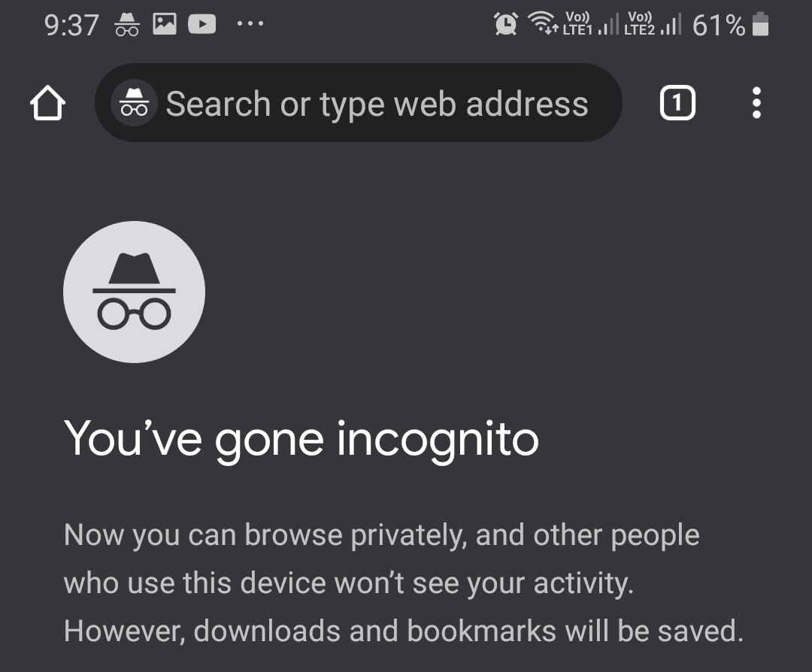Focus the "Search or type web address" field

pyautogui.click(x=376, y=104)
